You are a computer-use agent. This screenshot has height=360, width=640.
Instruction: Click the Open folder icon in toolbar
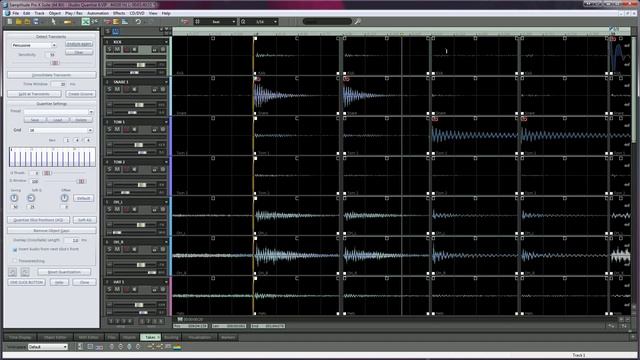[19, 22]
